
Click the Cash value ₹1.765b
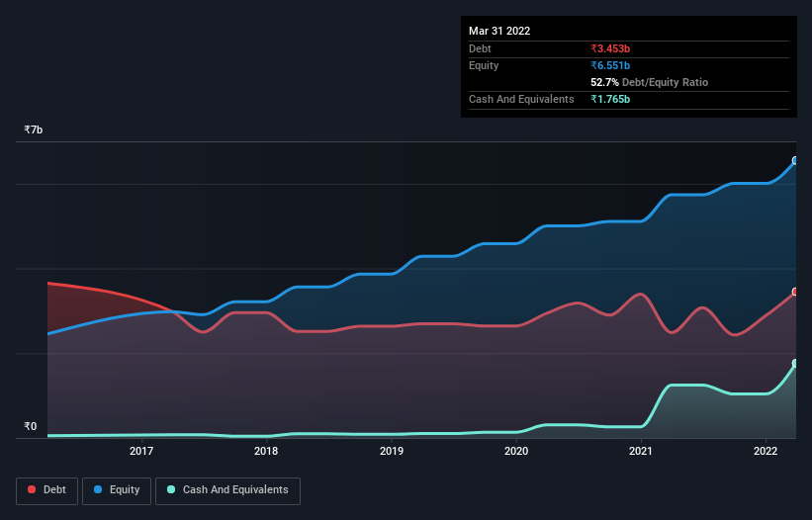tap(610, 99)
